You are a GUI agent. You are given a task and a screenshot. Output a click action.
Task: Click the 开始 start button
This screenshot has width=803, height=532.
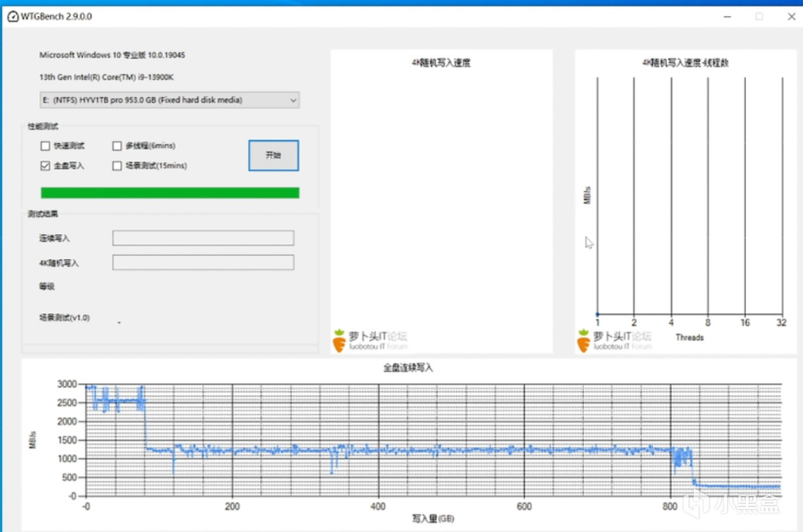coord(274,155)
